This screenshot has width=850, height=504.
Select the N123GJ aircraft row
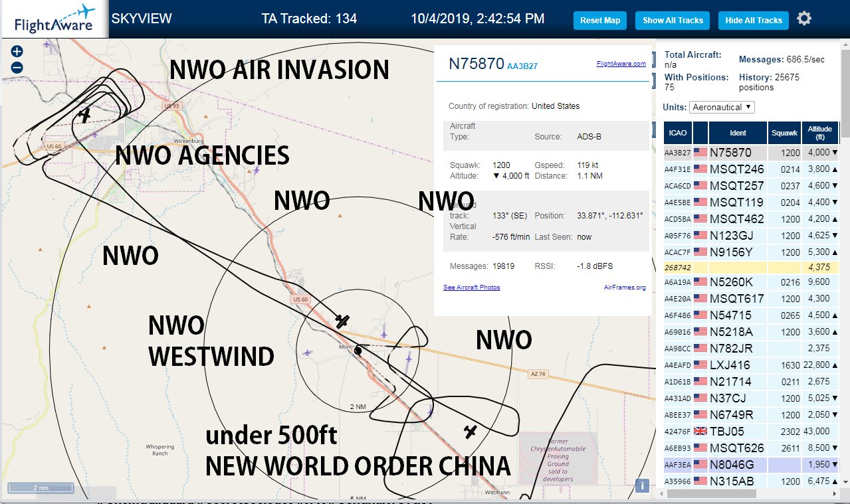pos(751,236)
